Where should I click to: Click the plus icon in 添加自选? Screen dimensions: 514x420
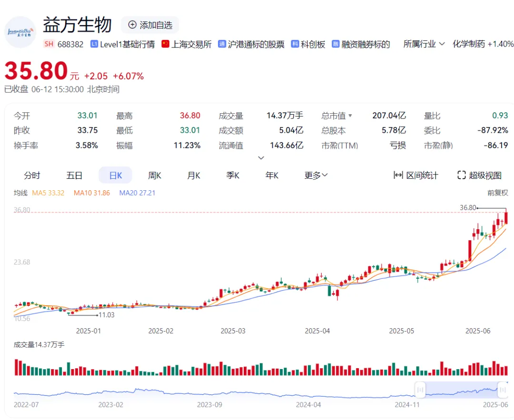click(132, 25)
